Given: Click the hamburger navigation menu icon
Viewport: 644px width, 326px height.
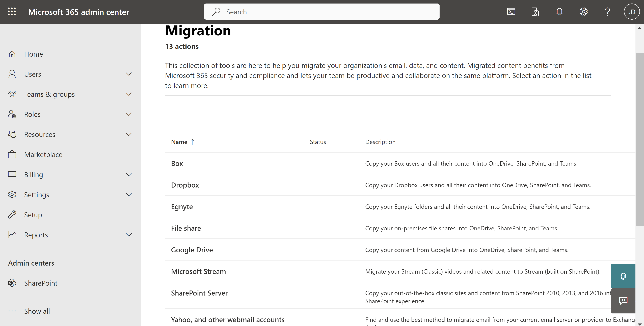Looking at the screenshot, I should [12, 33].
